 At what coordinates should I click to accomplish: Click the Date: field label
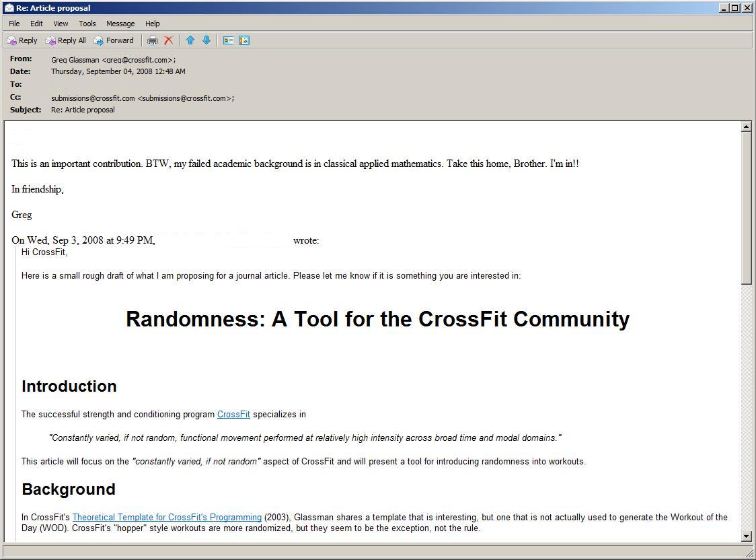click(x=20, y=71)
